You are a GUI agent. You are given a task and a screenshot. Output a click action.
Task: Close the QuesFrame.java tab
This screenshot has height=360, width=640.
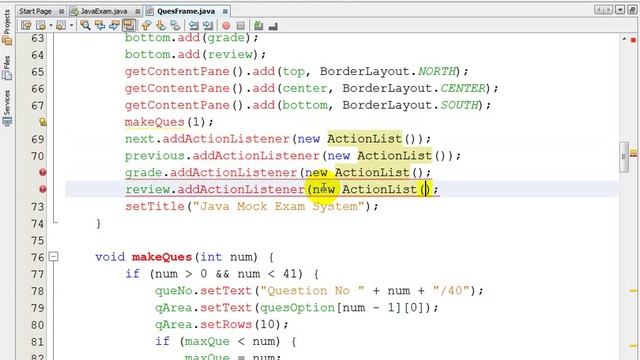(225, 11)
